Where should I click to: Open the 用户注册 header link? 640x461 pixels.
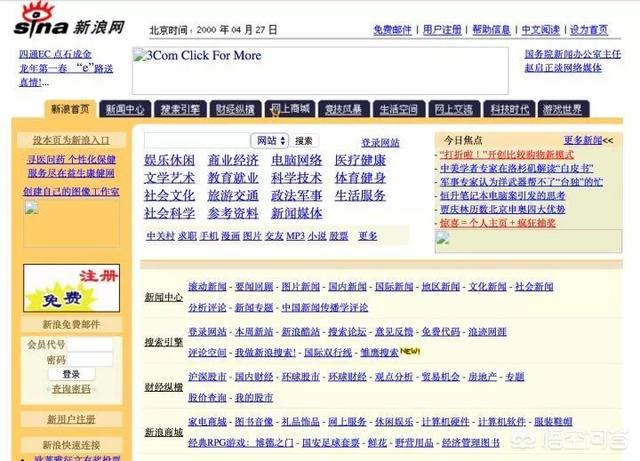tap(442, 30)
